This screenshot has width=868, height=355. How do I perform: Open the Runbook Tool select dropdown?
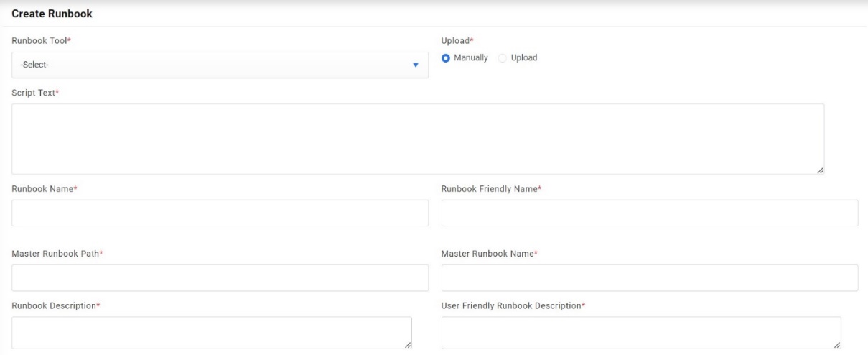[220, 65]
